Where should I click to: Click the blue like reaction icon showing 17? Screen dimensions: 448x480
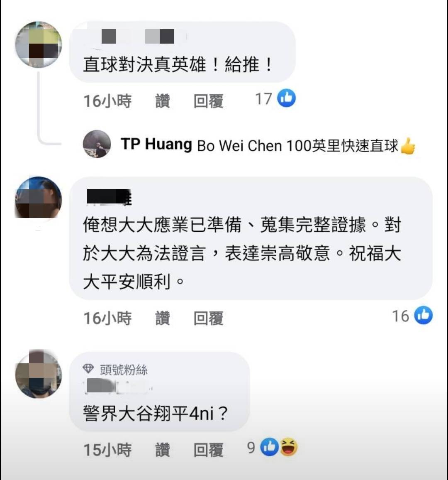(x=286, y=98)
